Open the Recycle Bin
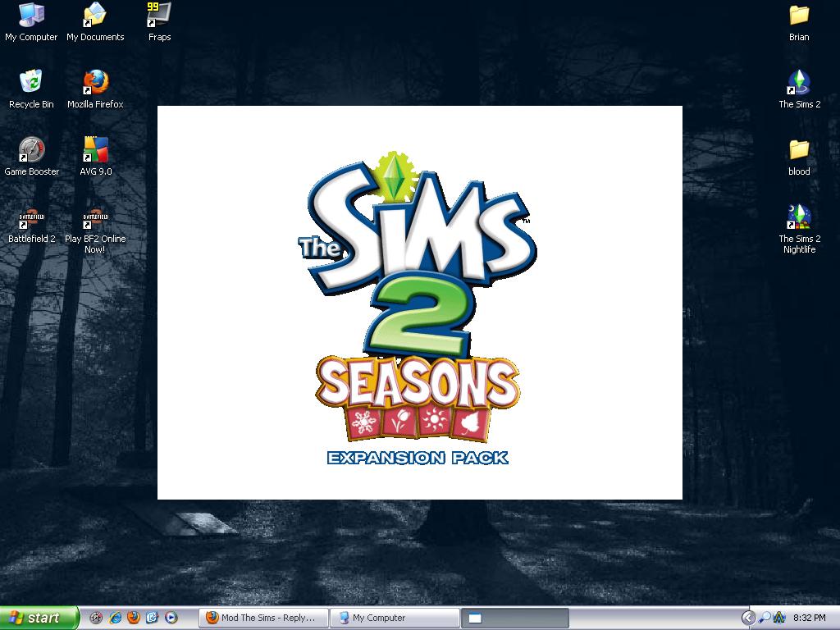 [x=31, y=86]
